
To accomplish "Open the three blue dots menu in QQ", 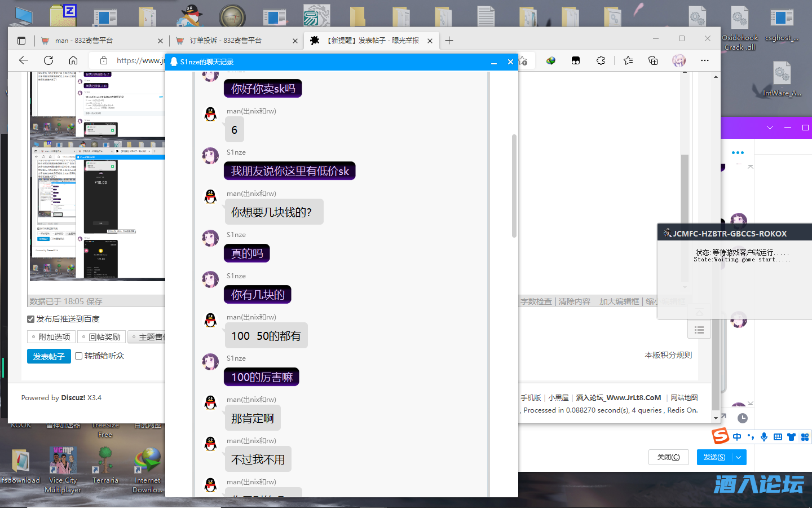I will [x=738, y=152].
